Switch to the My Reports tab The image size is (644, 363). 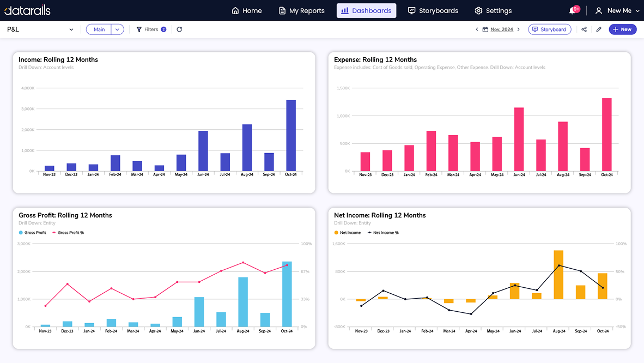pos(301,11)
